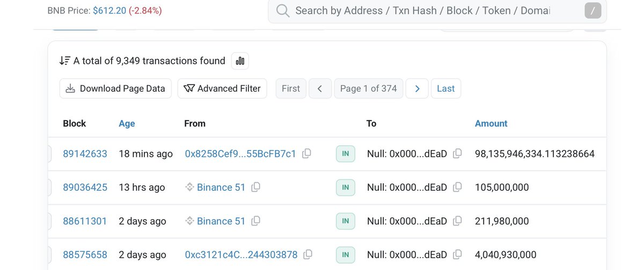This screenshot has height=270, width=644.
Task: Click IN badge in block 89142633 row
Action: tap(346, 154)
